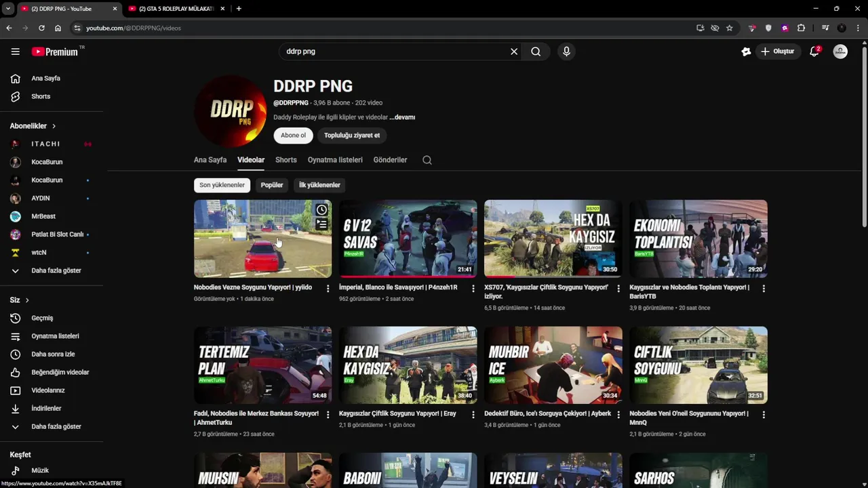Click watch later clock on first thumbnail

(x=321, y=209)
